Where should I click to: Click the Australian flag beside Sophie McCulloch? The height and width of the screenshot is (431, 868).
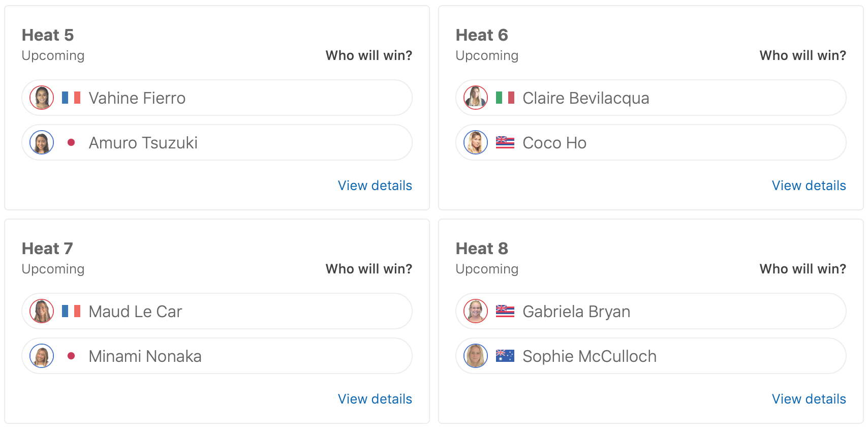tap(505, 356)
